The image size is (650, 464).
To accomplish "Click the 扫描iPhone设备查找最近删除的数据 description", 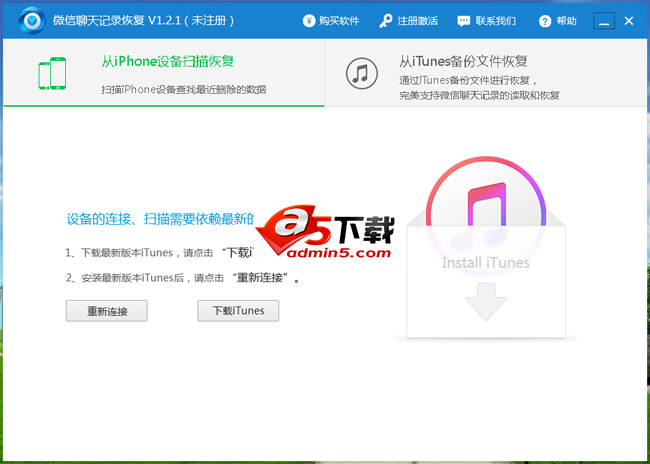I will [184, 89].
